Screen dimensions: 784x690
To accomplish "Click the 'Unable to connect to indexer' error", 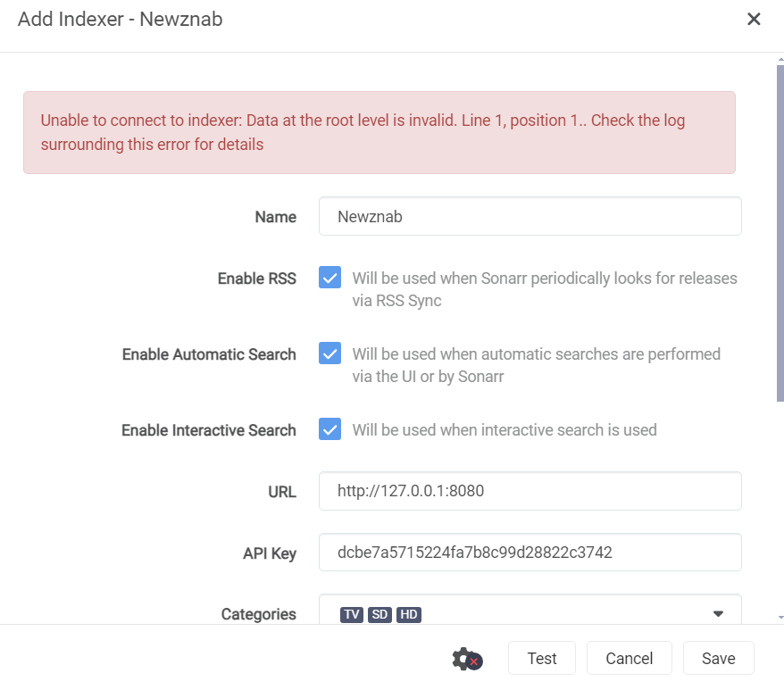I will (x=379, y=132).
